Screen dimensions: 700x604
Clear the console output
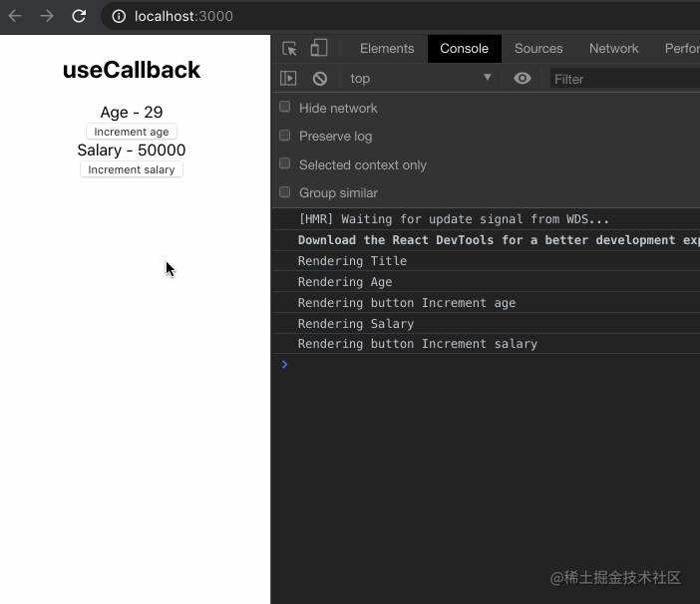[320, 79]
